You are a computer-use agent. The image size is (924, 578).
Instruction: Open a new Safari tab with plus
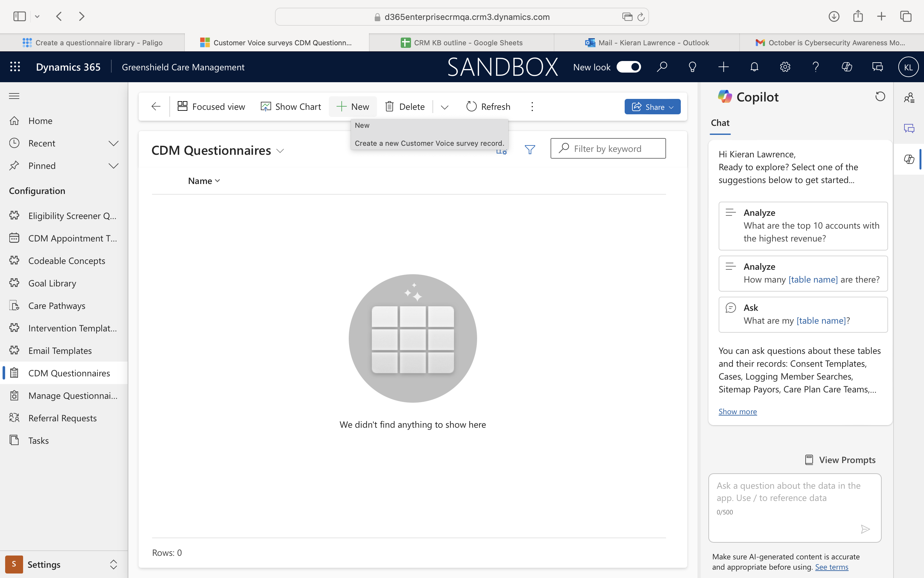click(x=881, y=16)
